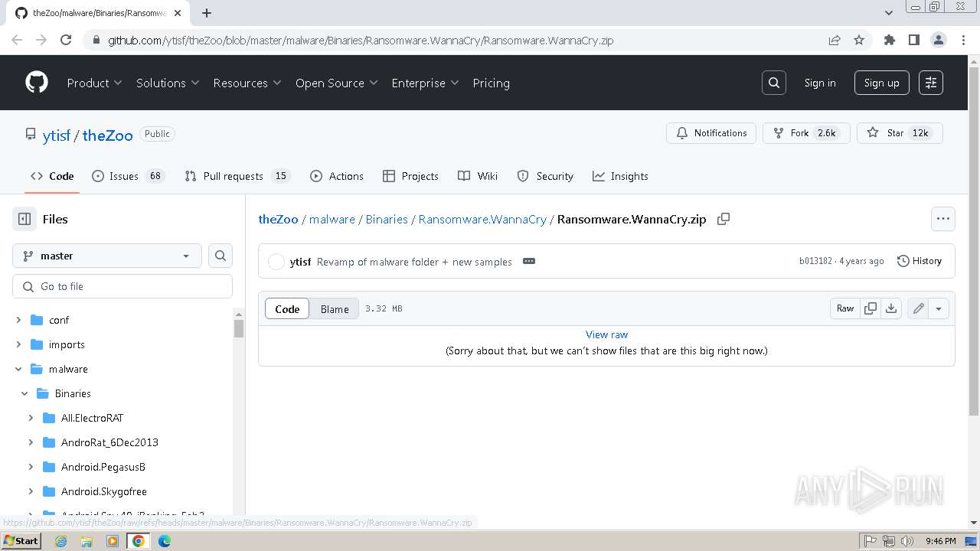The width and height of the screenshot is (980, 551).
Task: Open Chrome extensions puzzle icon
Action: [890, 40]
